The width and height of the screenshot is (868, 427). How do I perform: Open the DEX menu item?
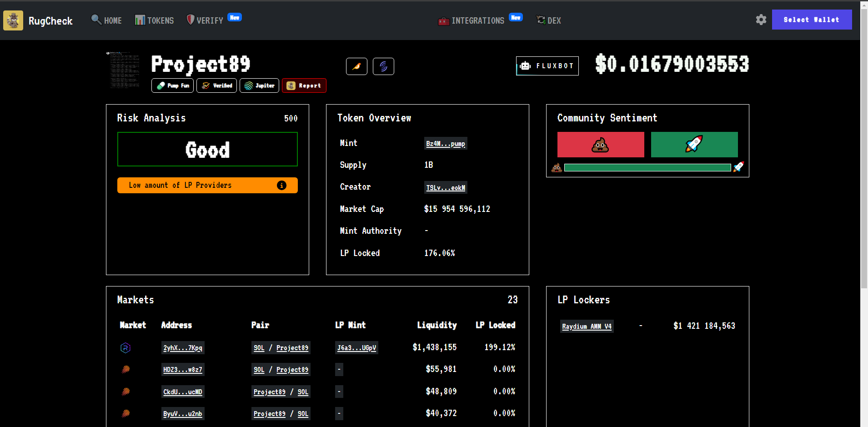(549, 20)
